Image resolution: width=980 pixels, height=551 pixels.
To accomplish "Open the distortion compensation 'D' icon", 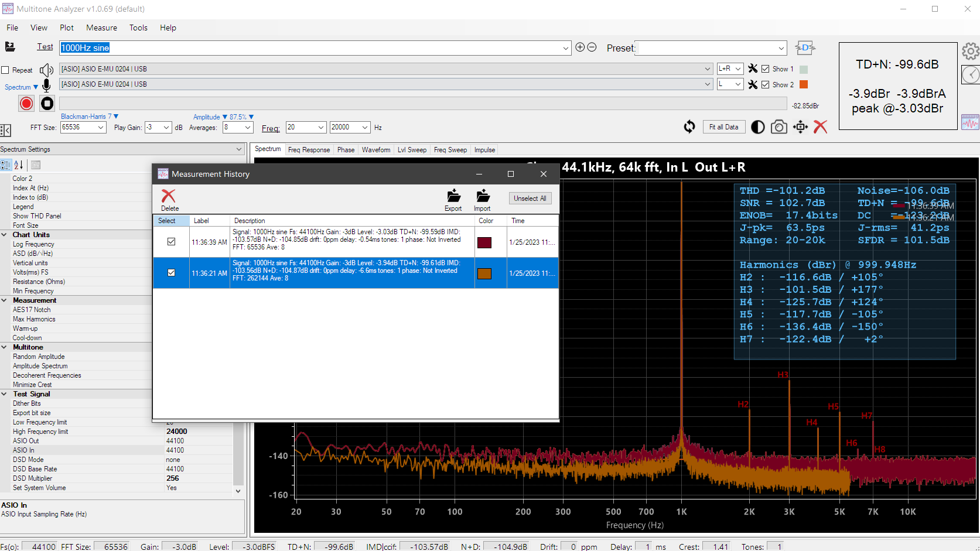I will tap(805, 47).
